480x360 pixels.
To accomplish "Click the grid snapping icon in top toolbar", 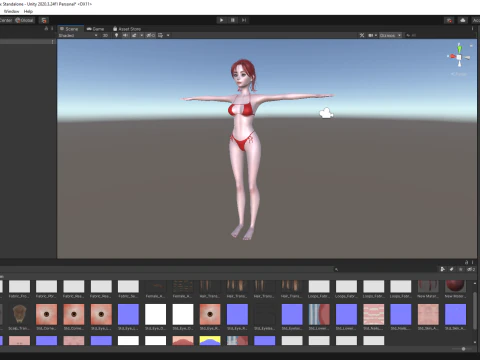I will click(x=44, y=20).
